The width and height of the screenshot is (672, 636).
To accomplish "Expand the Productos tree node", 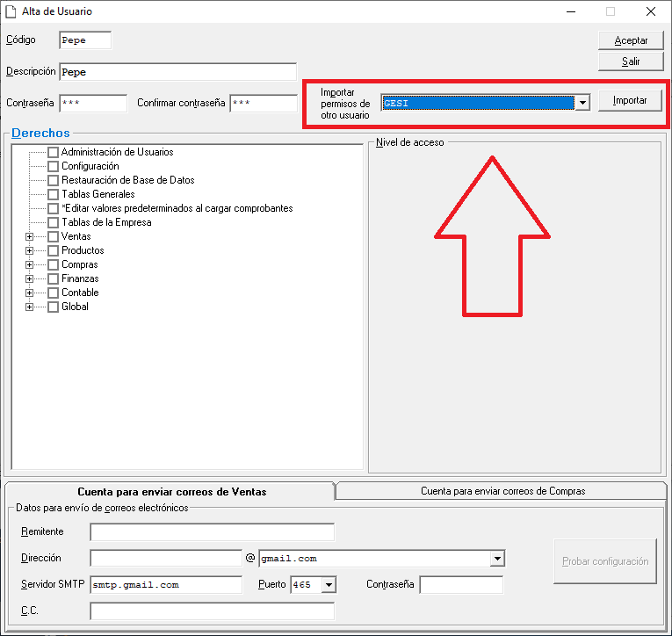I will click(x=30, y=250).
